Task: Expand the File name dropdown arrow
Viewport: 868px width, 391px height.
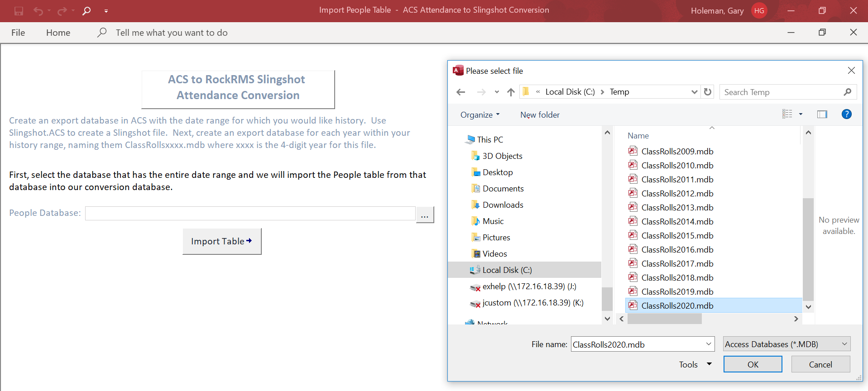Action: tap(709, 344)
